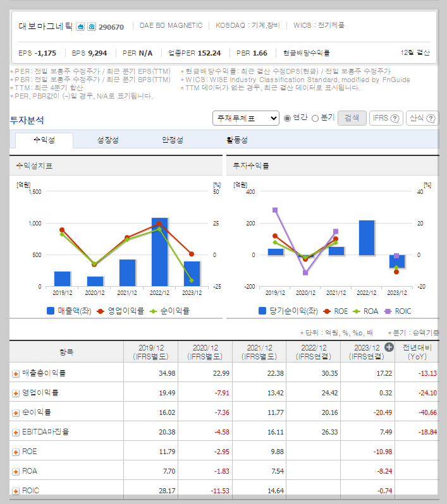This screenshot has height=504, width=447.
Task: Click the 2019/12 ROIC purple point
Action: [275, 210]
